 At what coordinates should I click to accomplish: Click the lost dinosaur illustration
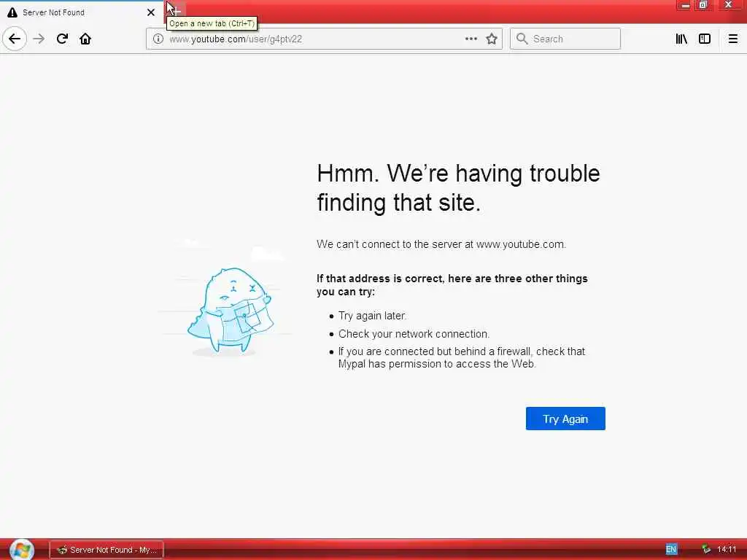(231, 311)
